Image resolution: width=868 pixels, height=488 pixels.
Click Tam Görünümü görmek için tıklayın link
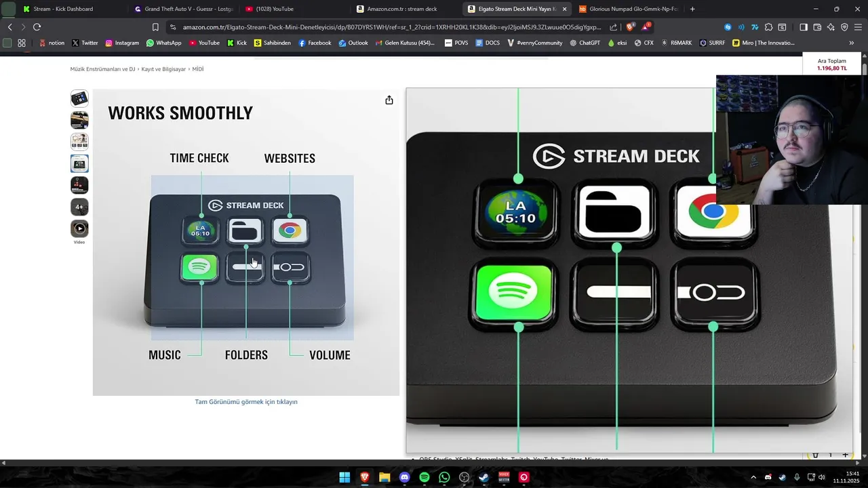click(x=246, y=402)
